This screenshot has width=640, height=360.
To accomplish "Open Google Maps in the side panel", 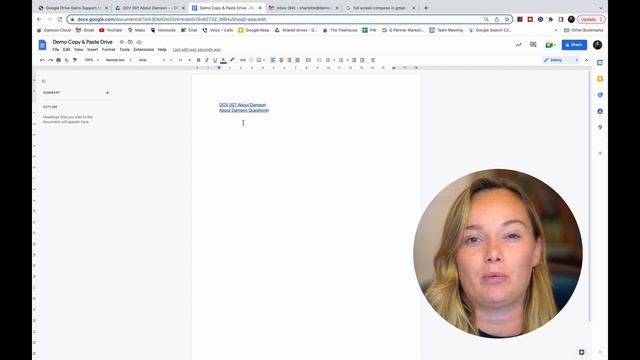I will click(x=600, y=127).
